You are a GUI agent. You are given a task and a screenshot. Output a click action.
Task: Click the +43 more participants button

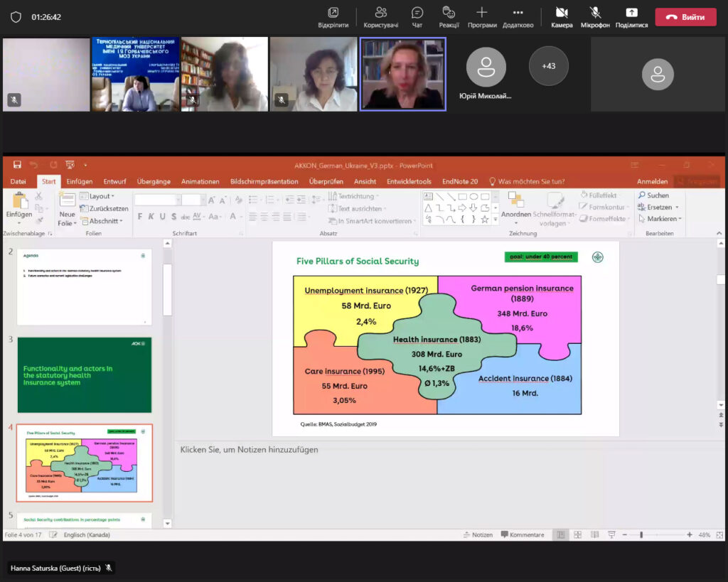tap(548, 66)
